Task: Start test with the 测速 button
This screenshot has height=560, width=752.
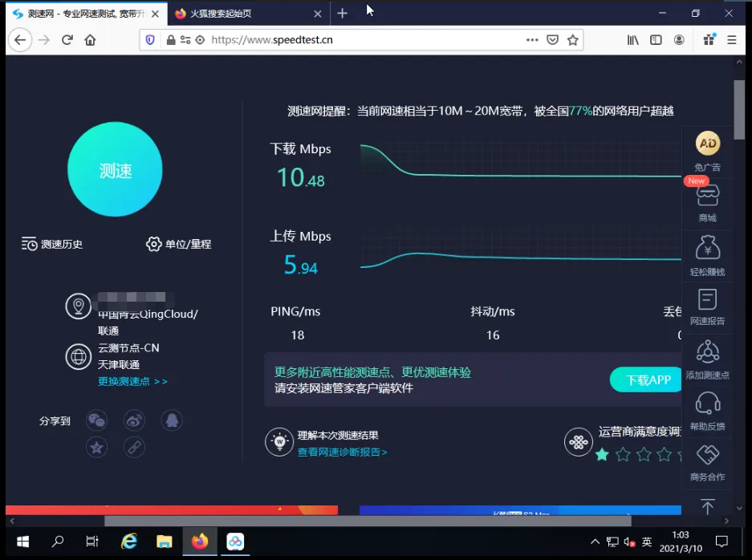Action: point(115,169)
